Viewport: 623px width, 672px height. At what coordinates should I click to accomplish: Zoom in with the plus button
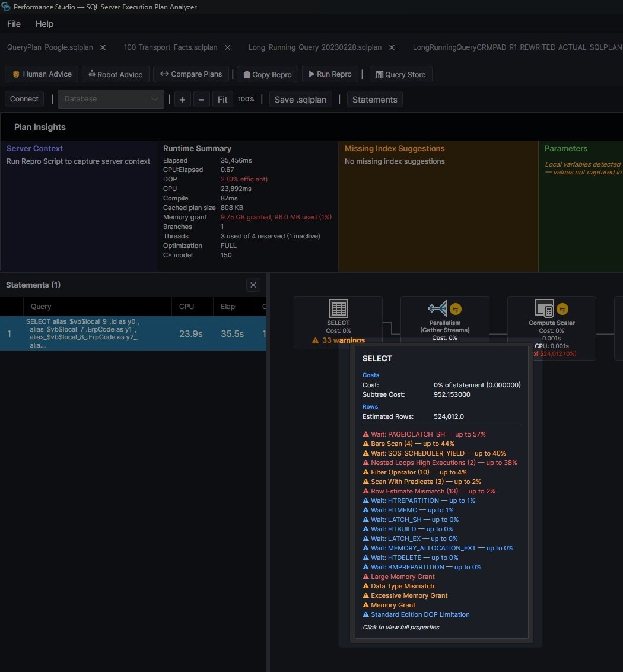tap(182, 100)
